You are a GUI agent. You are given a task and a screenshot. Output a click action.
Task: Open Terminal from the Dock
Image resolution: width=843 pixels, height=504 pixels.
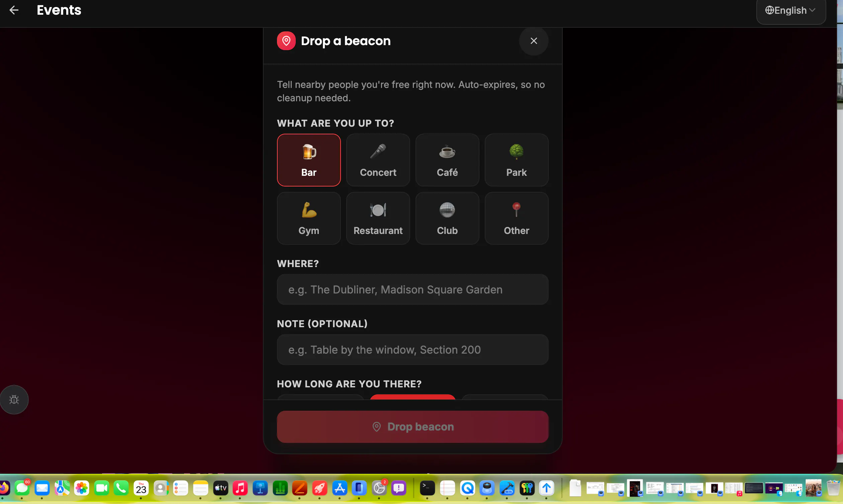(427, 489)
